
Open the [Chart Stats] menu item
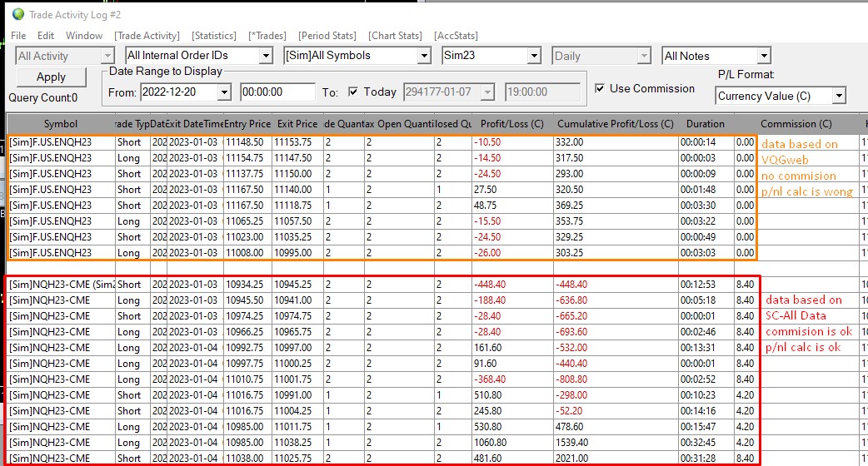(395, 36)
